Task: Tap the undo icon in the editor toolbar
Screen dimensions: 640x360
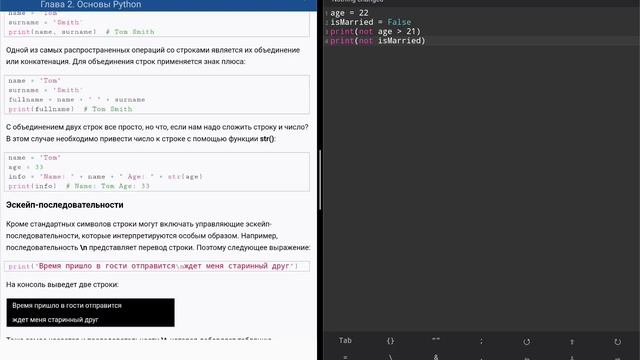Action: (x=527, y=342)
